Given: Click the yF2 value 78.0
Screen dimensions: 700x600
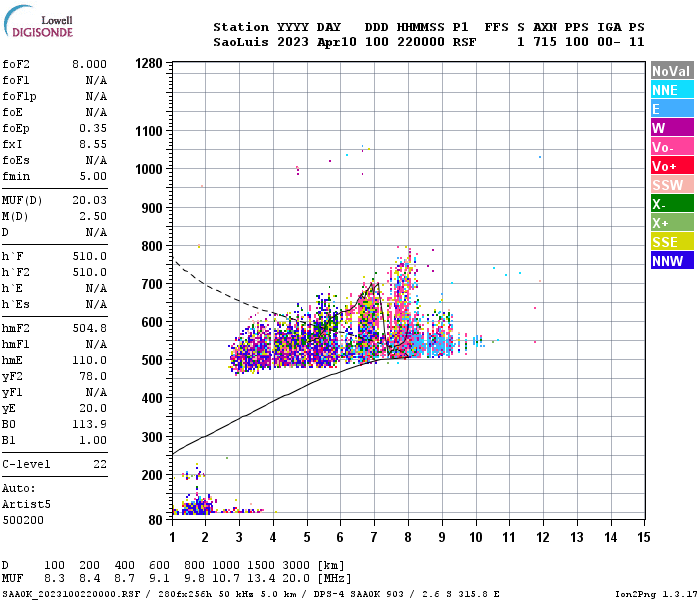Looking at the screenshot, I should pyautogui.click(x=93, y=376).
